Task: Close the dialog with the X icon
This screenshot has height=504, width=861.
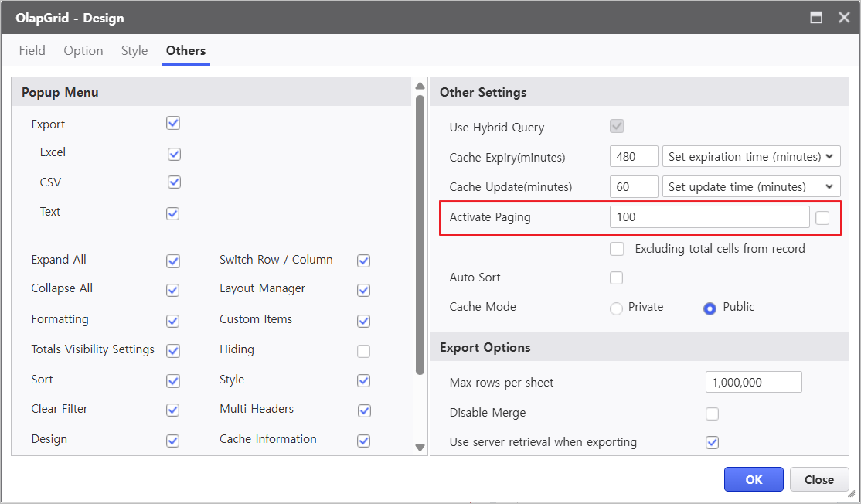Action: pyautogui.click(x=844, y=18)
